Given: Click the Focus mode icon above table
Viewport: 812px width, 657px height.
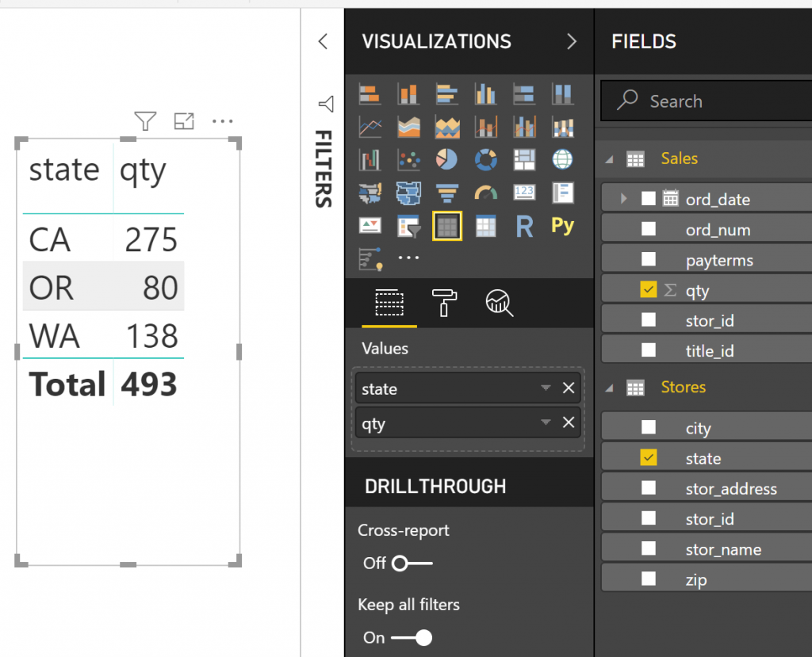Looking at the screenshot, I should [184, 121].
